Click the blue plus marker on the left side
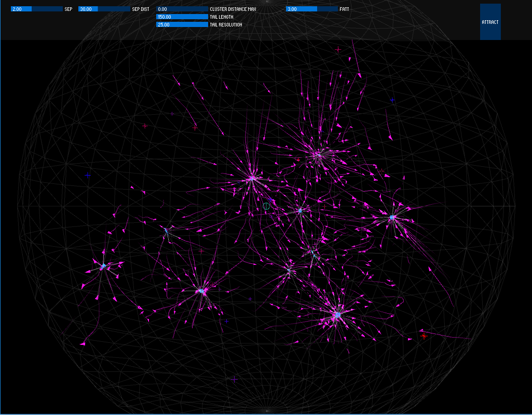 coord(87,176)
